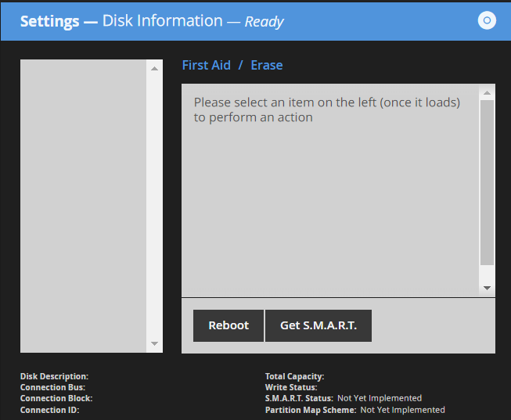The width and height of the screenshot is (511, 420).
Task: Click the Reboot button
Action: [229, 325]
